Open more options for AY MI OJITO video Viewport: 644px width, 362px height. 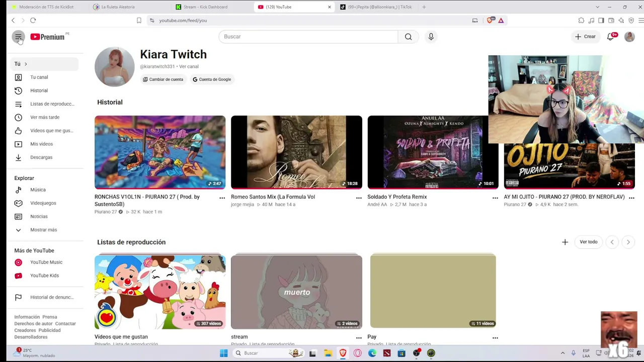click(x=631, y=198)
